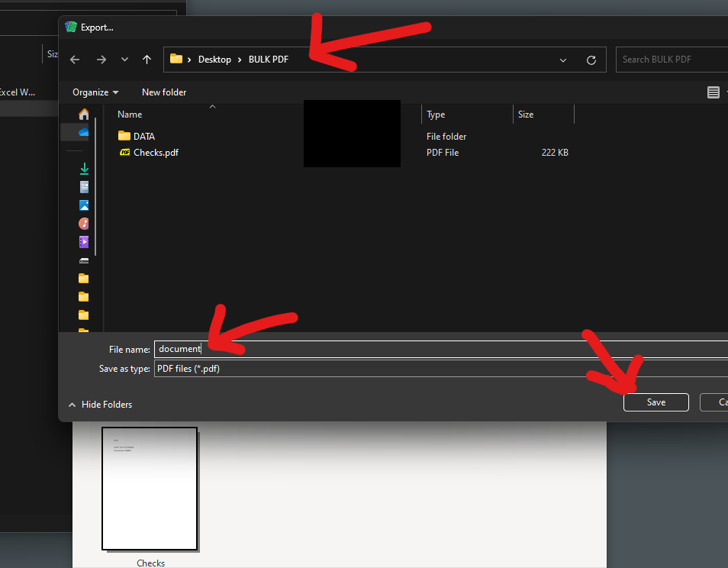Viewport: 728px width, 568px height.
Task: Open Desktop from the breadcrumb path
Action: click(x=214, y=59)
